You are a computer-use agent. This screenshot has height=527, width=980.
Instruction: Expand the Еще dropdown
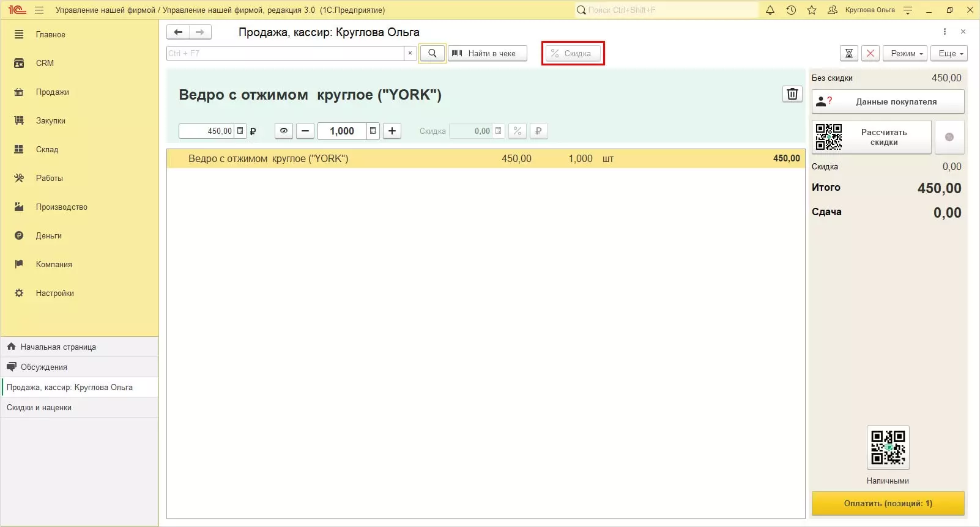tap(949, 53)
